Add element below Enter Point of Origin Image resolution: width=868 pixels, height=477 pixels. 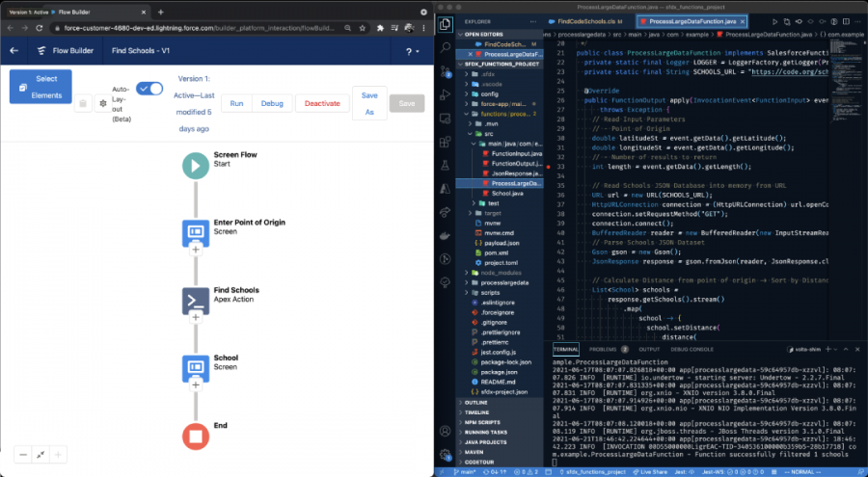coord(196,250)
